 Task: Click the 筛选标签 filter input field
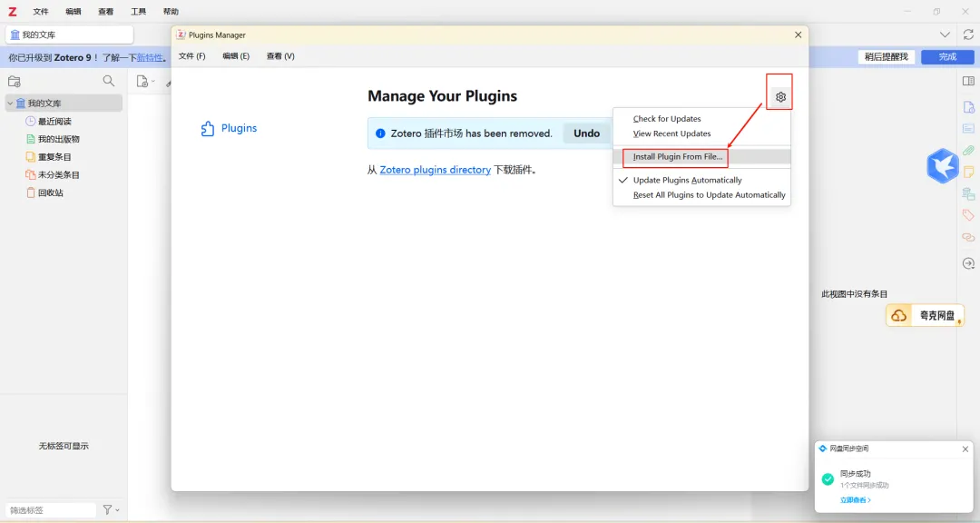51,510
